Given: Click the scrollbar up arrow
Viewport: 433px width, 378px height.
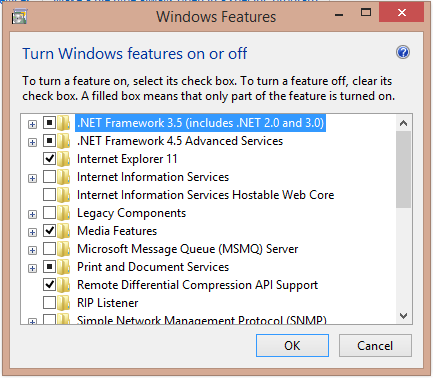Looking at the screenshot, I should (403, 123).
